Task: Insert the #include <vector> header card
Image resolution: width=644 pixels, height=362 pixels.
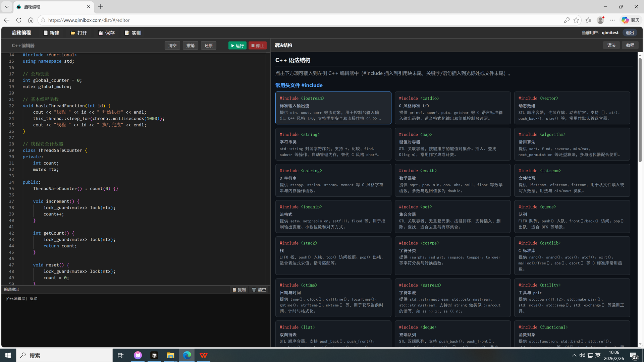Action: click(x=572, y=108)
